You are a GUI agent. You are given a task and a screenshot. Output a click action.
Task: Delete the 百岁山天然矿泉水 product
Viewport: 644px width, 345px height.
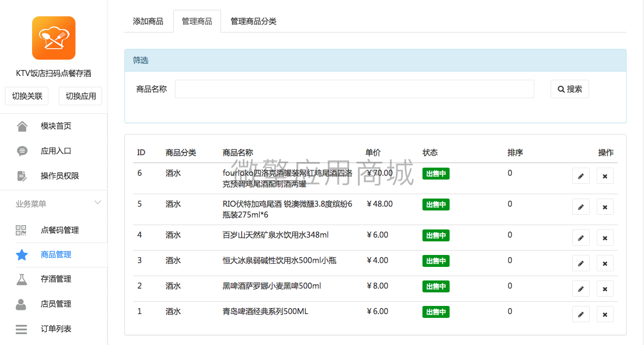click(605, 238)
